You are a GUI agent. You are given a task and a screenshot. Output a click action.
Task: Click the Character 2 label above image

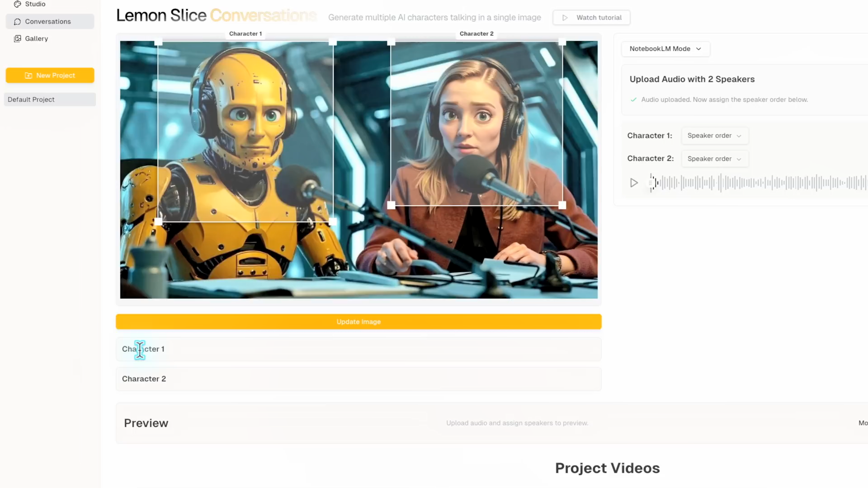[x=476, y=34]
